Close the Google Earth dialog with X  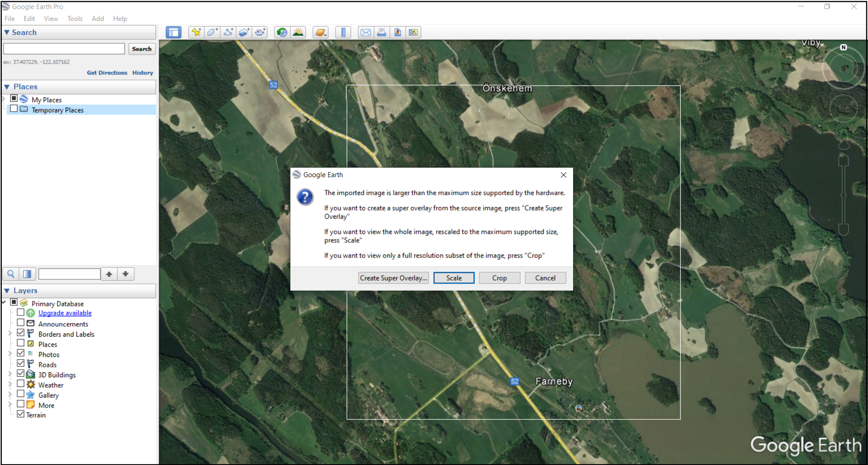[564, 175]
